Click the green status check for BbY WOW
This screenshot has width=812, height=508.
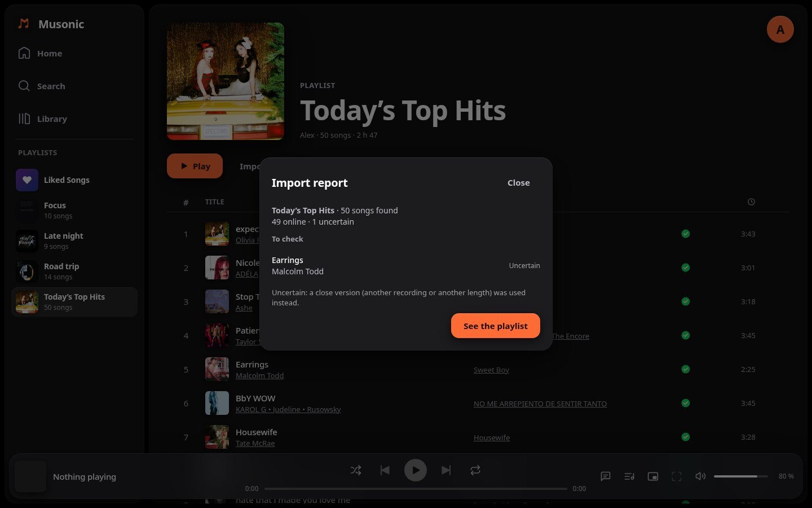(686, 403)
